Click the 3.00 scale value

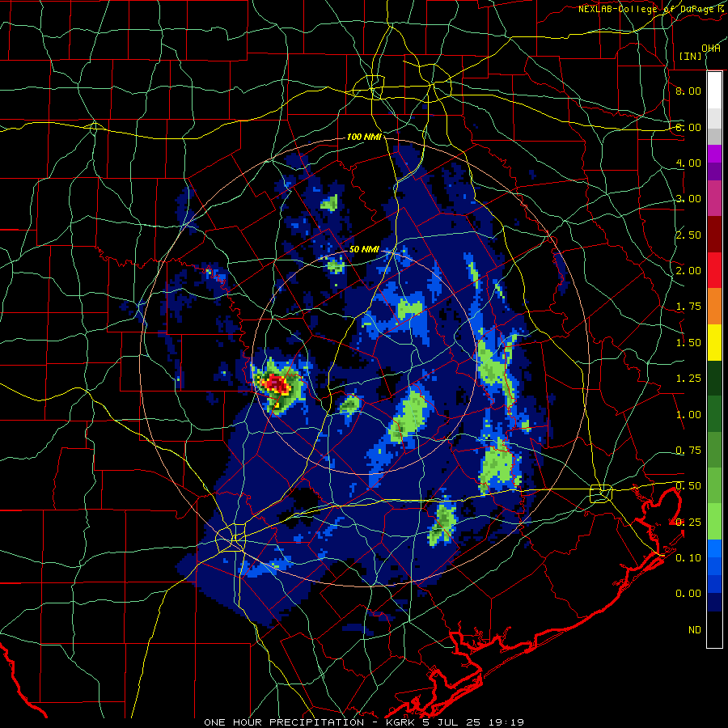[x=688, y=199]
